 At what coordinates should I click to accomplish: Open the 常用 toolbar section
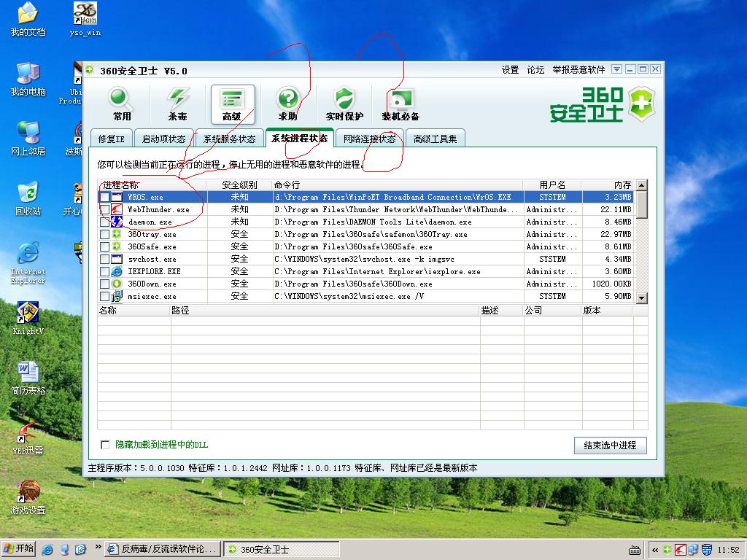click(x=121, y=104)
